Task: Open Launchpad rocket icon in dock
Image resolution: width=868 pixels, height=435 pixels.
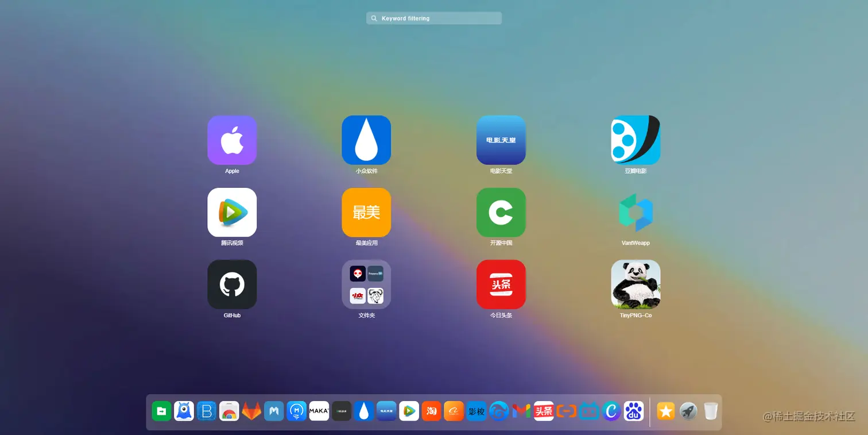Action: click(688, 411)
